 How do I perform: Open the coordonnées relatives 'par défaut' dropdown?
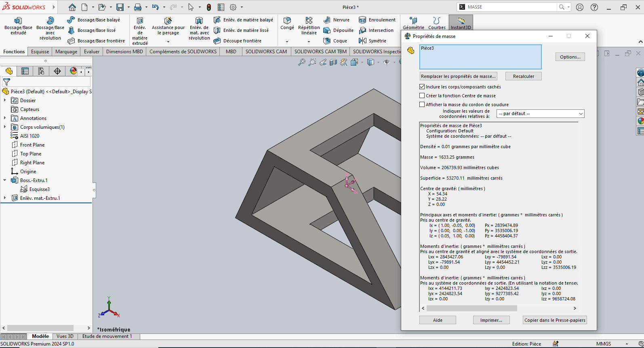[540, 114]
